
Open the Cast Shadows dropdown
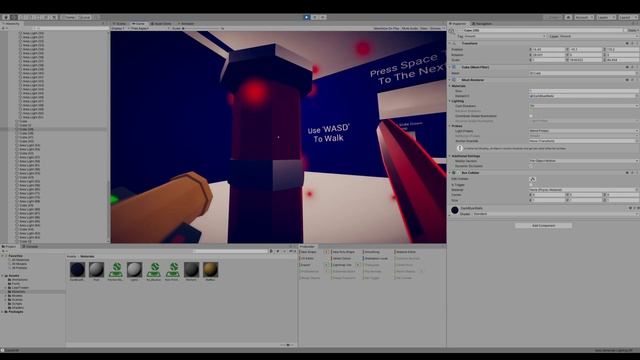click(584, 106)
